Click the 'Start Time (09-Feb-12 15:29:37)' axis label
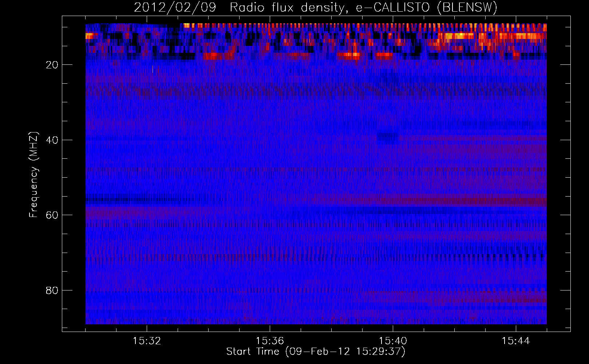 point(316,352)
